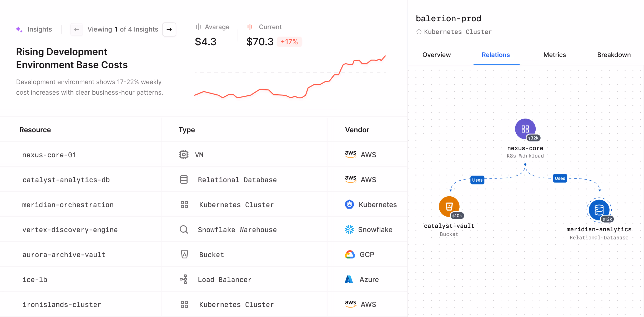Click the GCP vendor logo
This screenshot has height=317, width=644.
350,254
